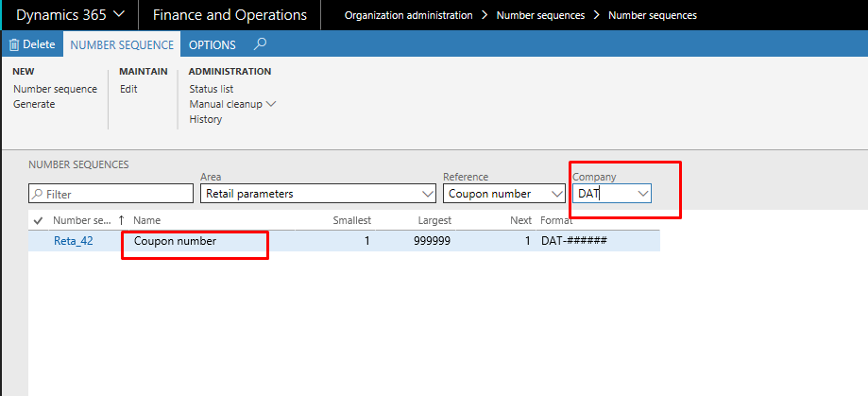
Task: Toggle the sort arrow on the Number sequence column
Action: 121,220
